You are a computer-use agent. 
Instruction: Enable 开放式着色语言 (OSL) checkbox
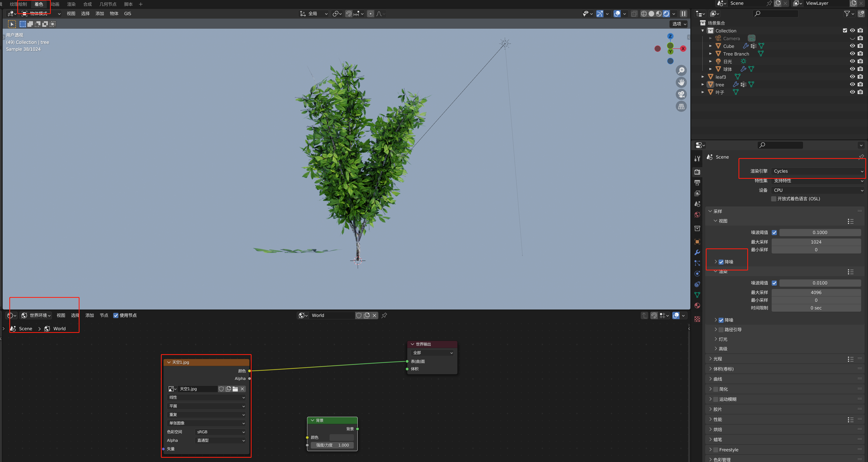774,199
